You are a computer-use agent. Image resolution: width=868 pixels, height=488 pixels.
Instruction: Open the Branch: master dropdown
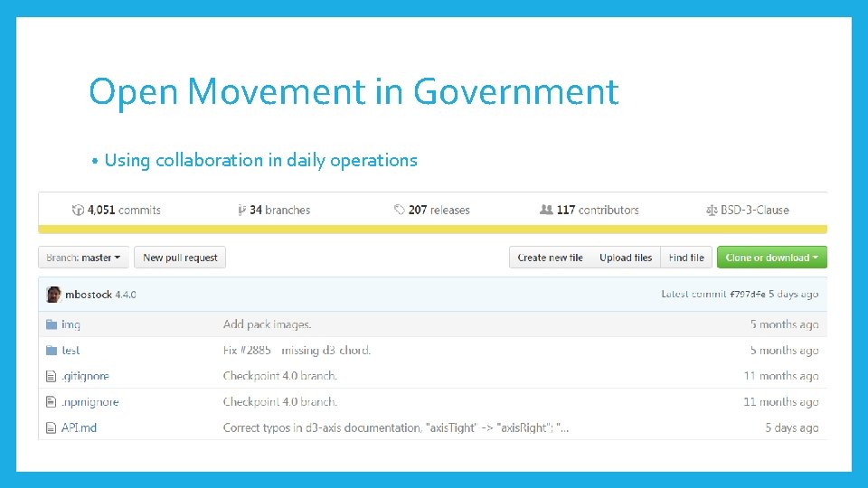click(83, 258)
